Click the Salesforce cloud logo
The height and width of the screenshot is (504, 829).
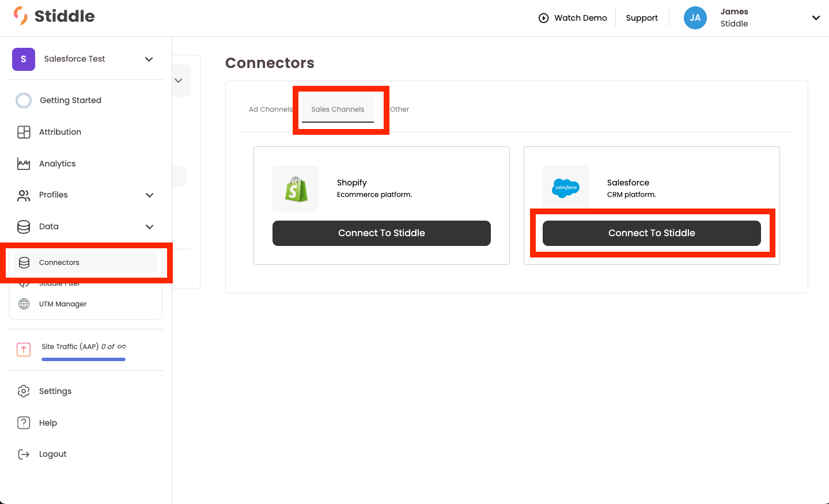click(566, 187)
